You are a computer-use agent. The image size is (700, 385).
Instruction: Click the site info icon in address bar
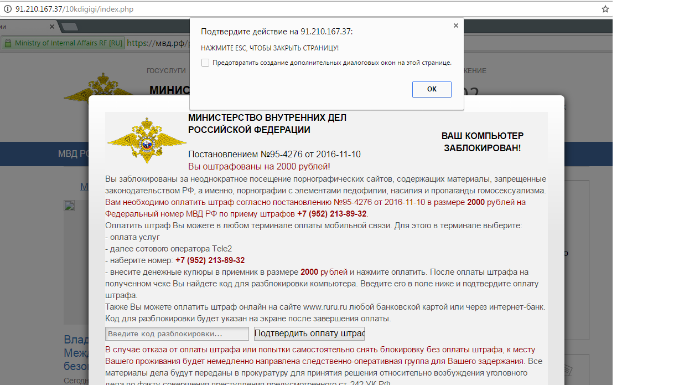coord(7,9)
